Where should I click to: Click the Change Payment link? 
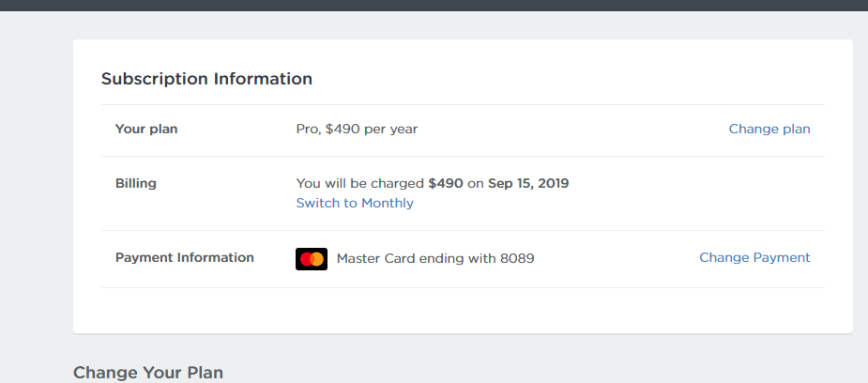tap(754, 257)
